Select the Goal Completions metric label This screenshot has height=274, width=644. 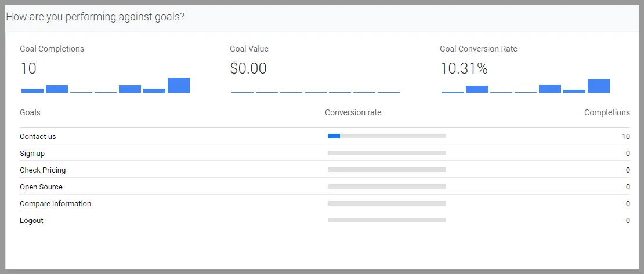[x=52, y=49]
